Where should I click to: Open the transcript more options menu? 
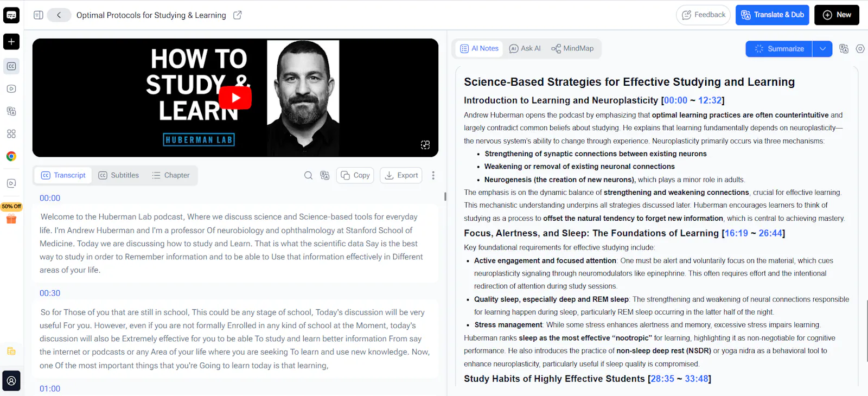click(433, 175)
